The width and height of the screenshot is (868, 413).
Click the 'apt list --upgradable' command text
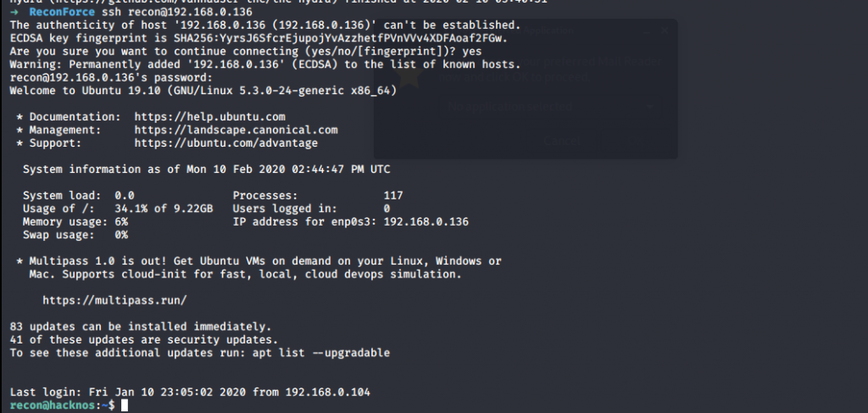coord(321,353)
